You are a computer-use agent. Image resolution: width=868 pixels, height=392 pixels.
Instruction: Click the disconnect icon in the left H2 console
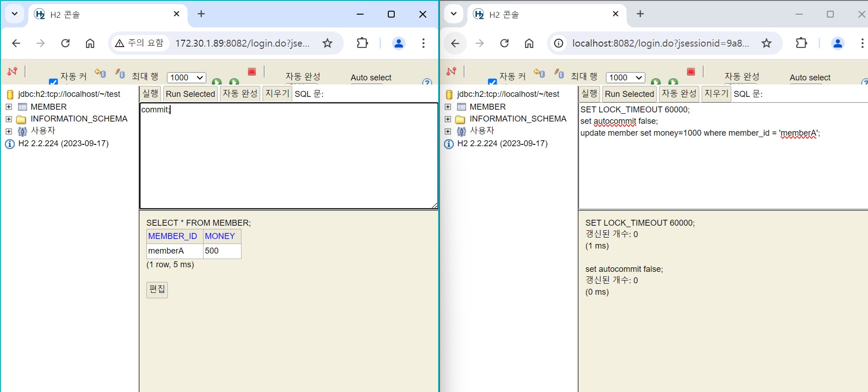pyautogui.click(x=12, y=71)
